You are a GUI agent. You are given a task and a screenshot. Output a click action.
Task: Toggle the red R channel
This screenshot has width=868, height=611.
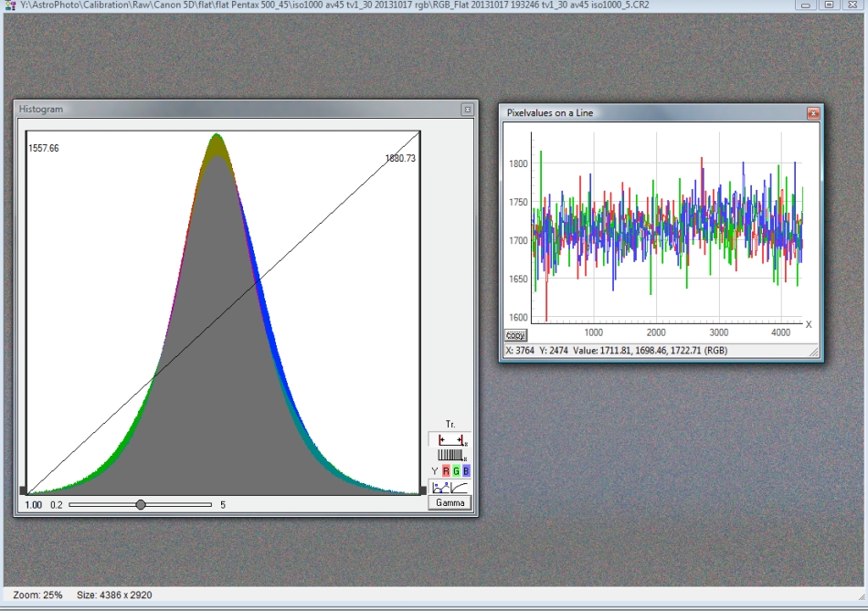(x=446, y=471)
